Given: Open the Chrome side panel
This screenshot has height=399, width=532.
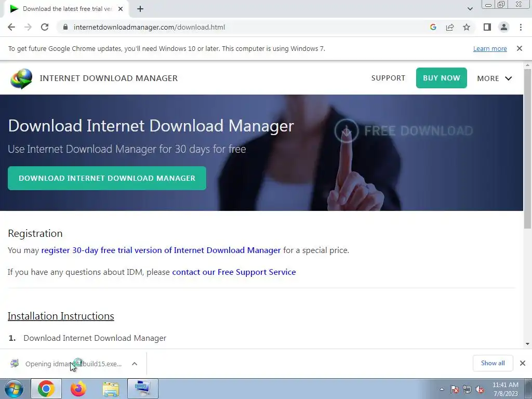Looking at the screenshot, I should pyautogui.click(x=487, y=27).
